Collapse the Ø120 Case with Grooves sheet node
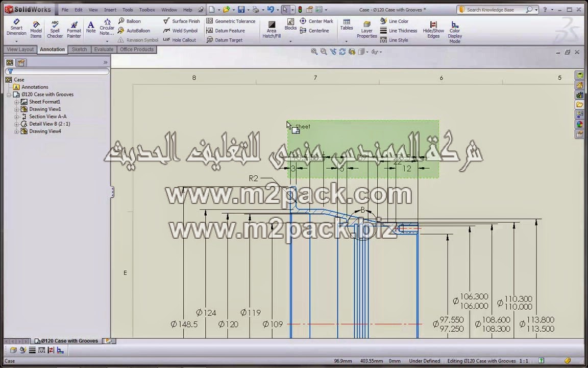 (9, 95)
